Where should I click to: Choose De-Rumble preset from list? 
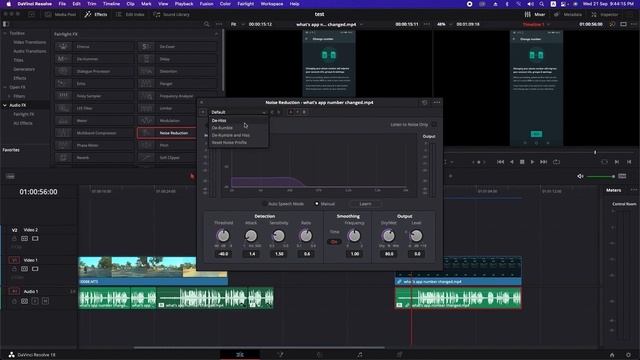pyautogui.click(x=239, y=128)
